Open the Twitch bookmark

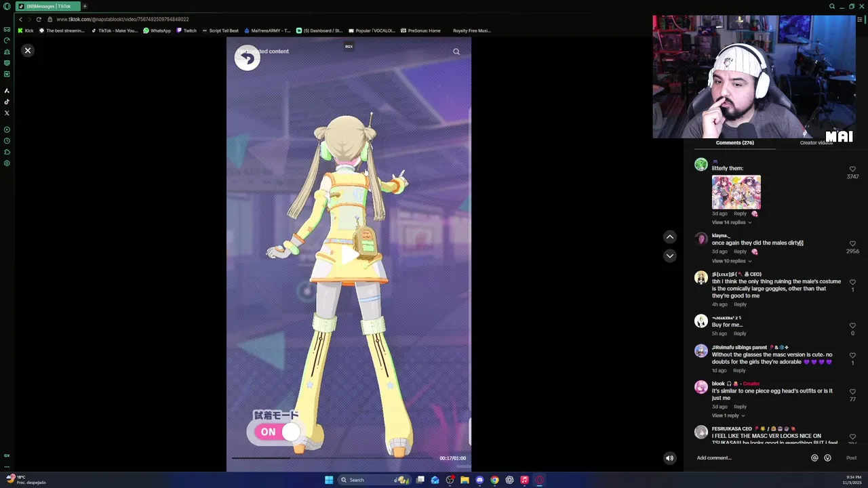point(186,30)
